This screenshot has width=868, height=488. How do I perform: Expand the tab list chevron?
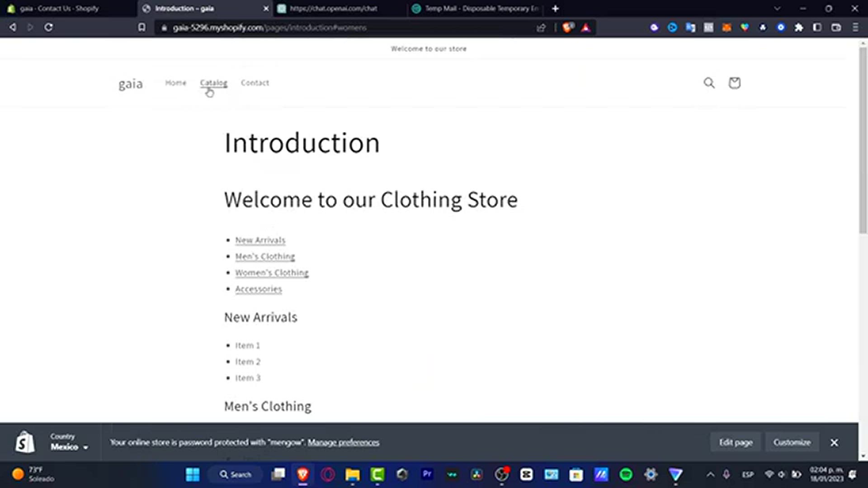tap(777, 8)
